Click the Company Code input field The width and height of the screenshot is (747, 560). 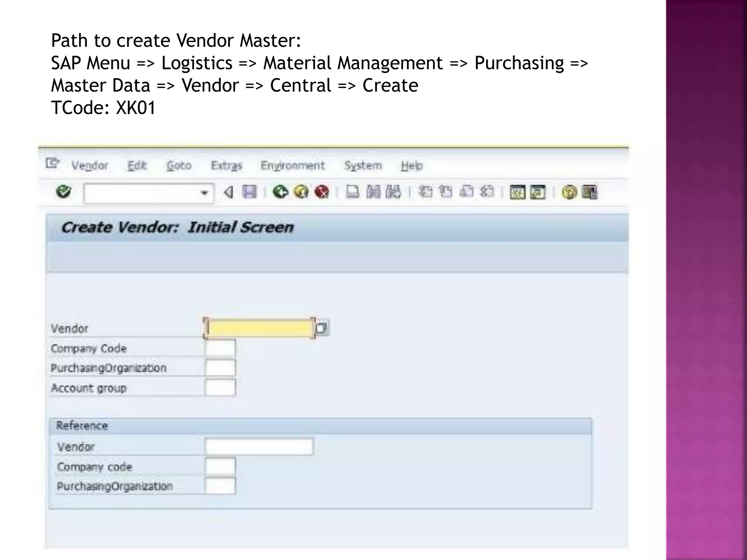(x=220, y=348)
